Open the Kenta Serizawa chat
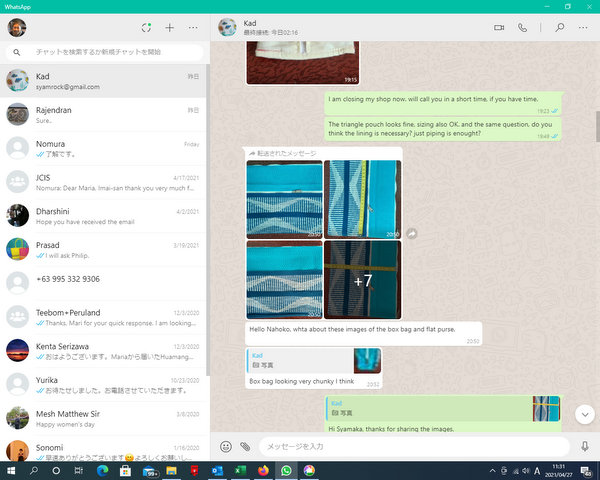 103,351
